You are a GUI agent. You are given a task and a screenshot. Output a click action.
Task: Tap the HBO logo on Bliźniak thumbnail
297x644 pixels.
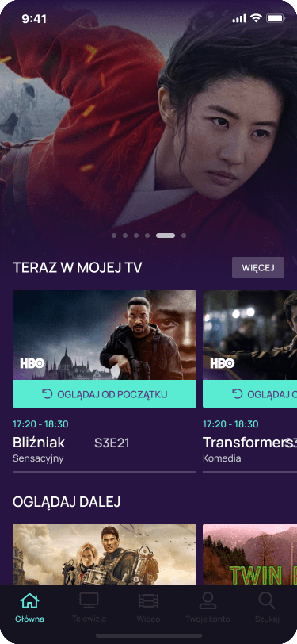click(32, 363)
